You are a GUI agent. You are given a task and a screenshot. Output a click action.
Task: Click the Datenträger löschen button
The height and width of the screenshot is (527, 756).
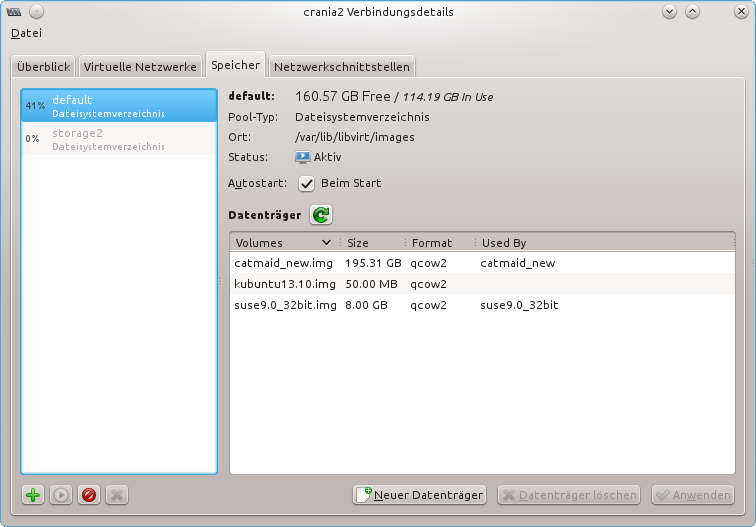coord(568,495)
